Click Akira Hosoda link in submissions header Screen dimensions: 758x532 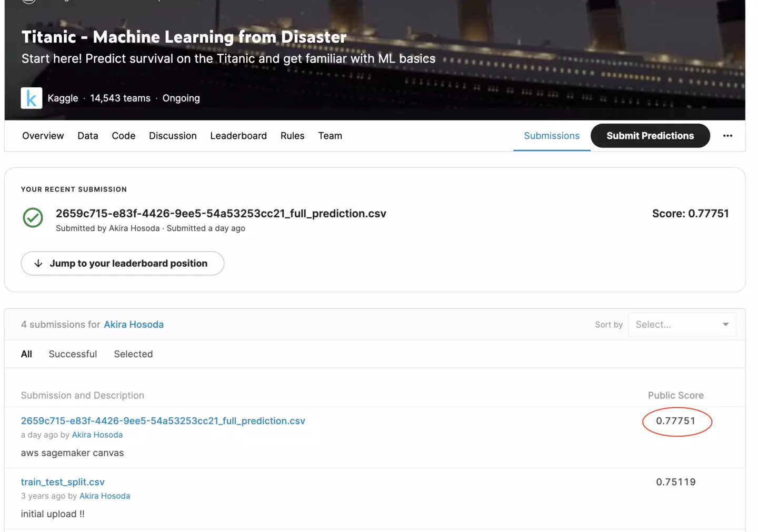134,325
